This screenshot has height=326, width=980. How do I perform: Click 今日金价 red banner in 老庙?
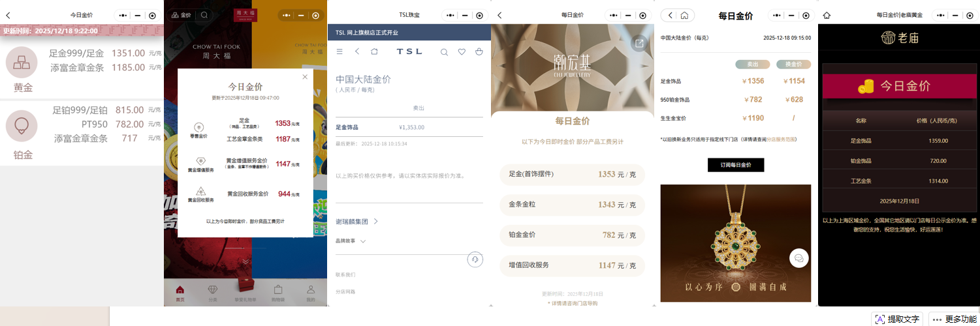(898, 86)
